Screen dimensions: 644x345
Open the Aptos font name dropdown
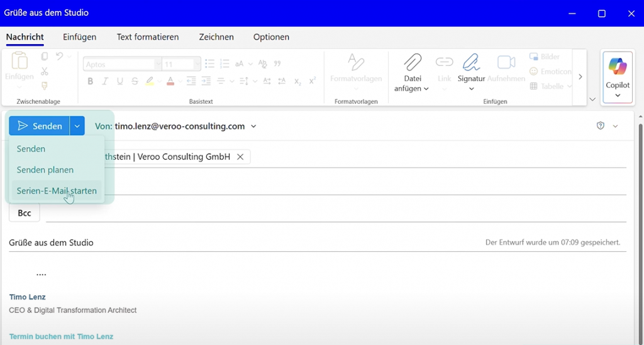tap(158, 64)
